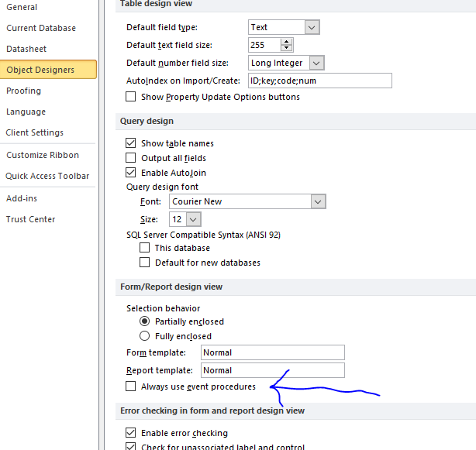Choose Partially enclosed radio button

[x=144, y=321]
